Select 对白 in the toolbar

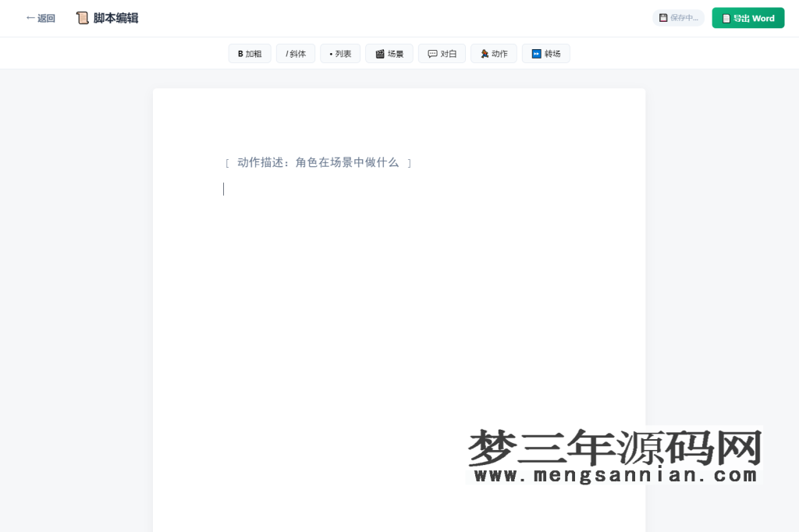[x=442, y=53]
